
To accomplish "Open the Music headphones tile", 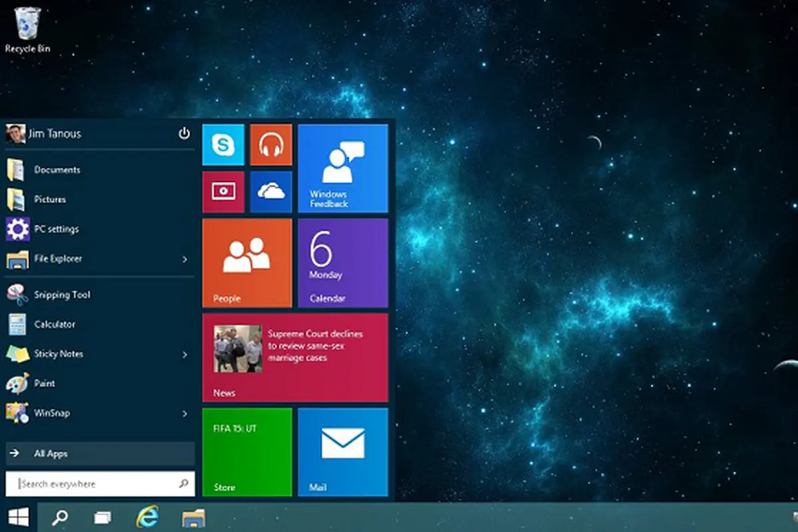I will pos(271,144).
